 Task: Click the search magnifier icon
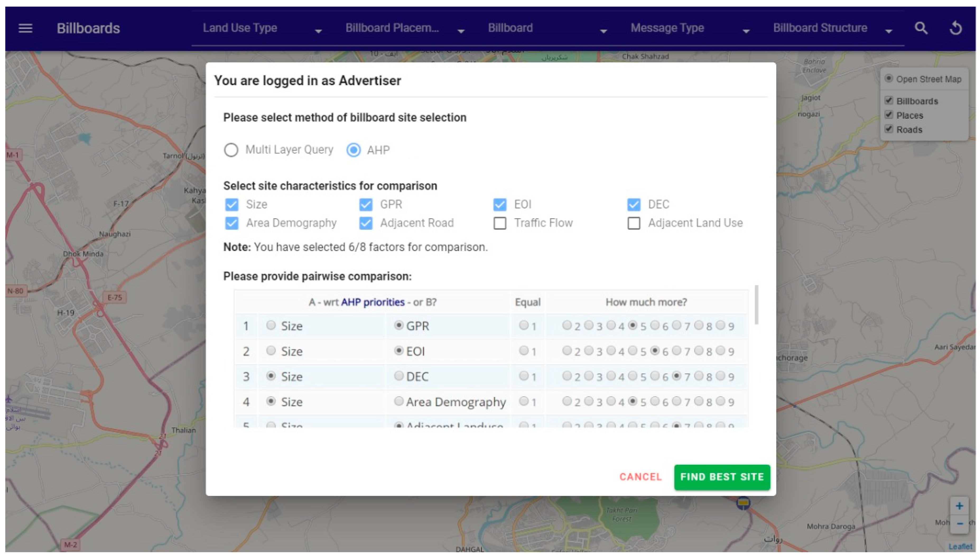click(921, 28)
